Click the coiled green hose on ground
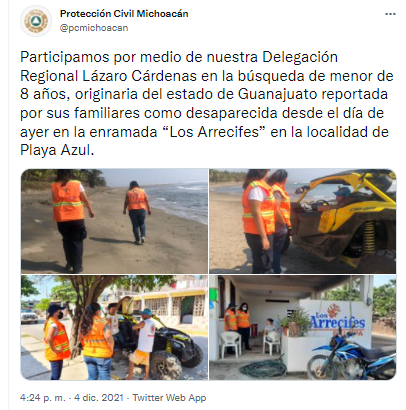 pos(263,368)
